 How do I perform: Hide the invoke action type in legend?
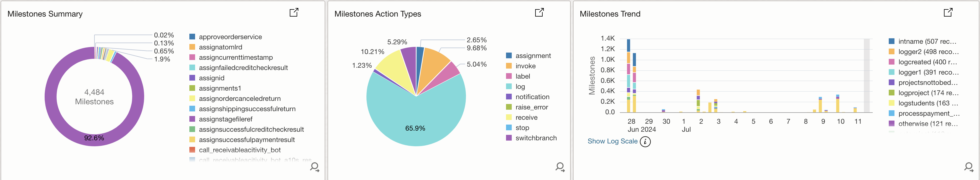point(525,66)
